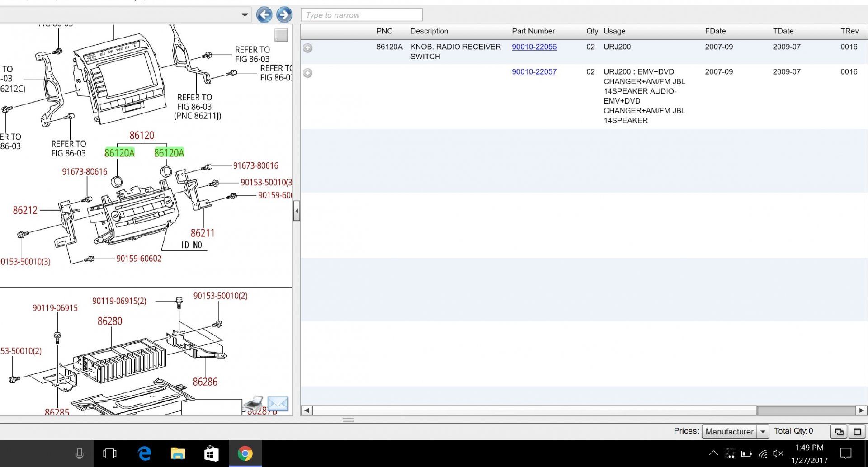Select the right highlighted 86120A callout
This screenshot has width=868, height=467.
pyautogui.click(x=169, y=153)
